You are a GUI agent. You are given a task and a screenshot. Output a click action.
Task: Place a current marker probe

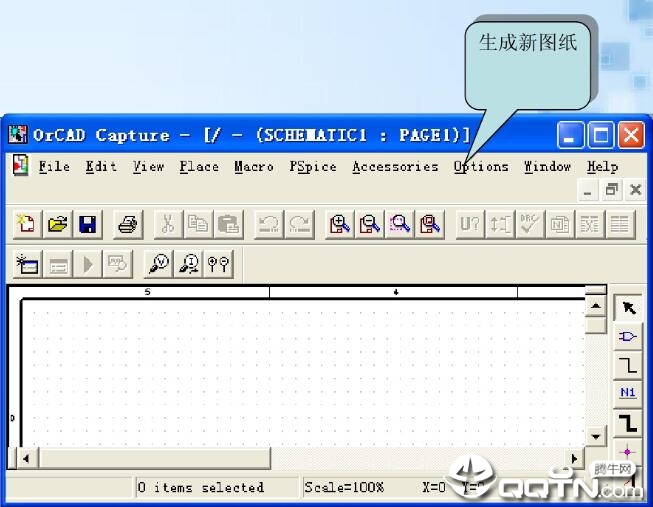[188, 264]
